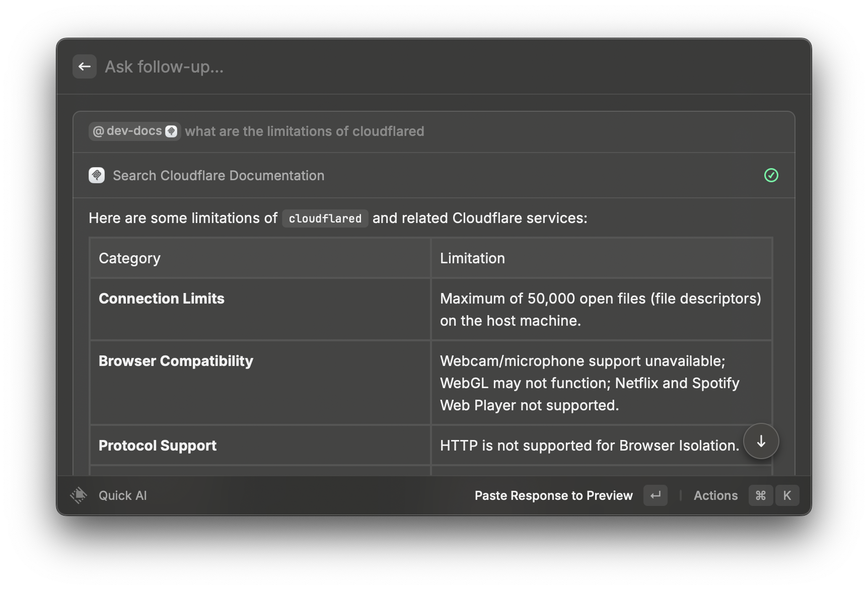Jump to bottom with down arrow button

pos(761,441)
